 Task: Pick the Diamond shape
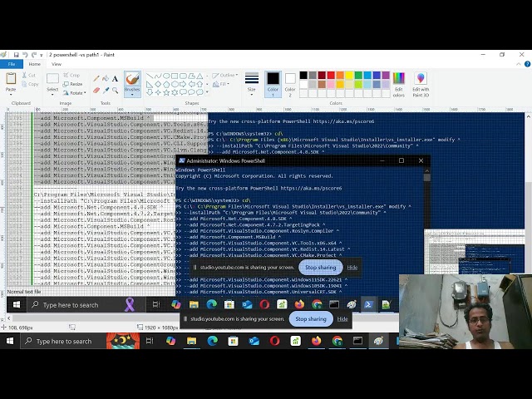[158, 84]
